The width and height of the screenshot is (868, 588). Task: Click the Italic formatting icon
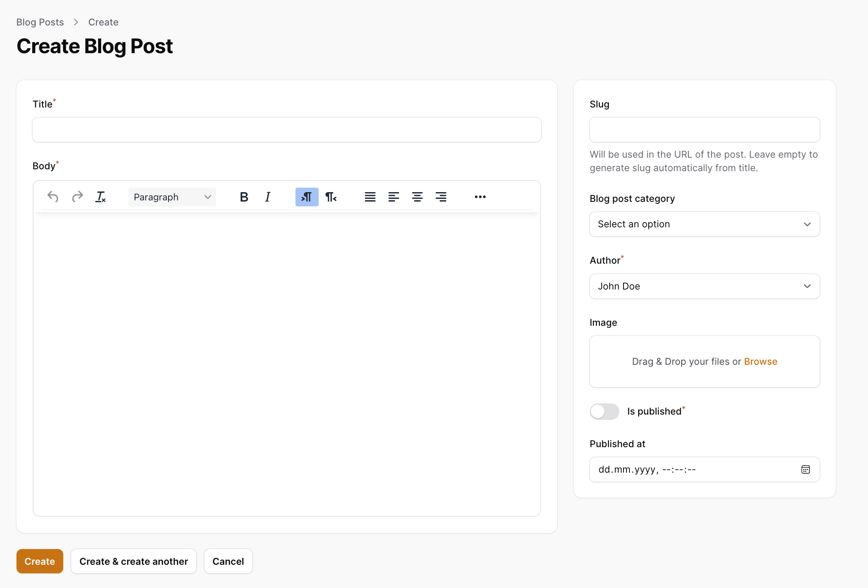coord(268,197)
